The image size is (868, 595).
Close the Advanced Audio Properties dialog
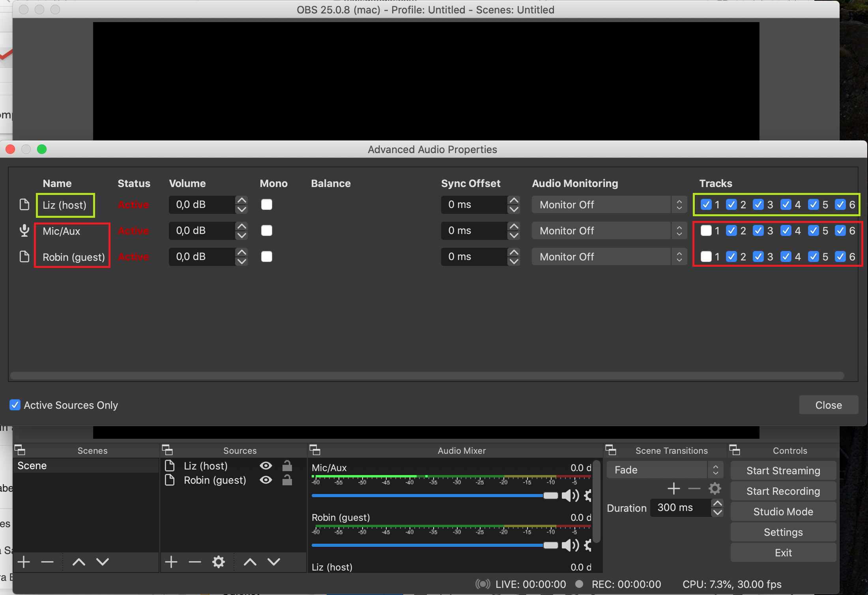pos(828,405)
